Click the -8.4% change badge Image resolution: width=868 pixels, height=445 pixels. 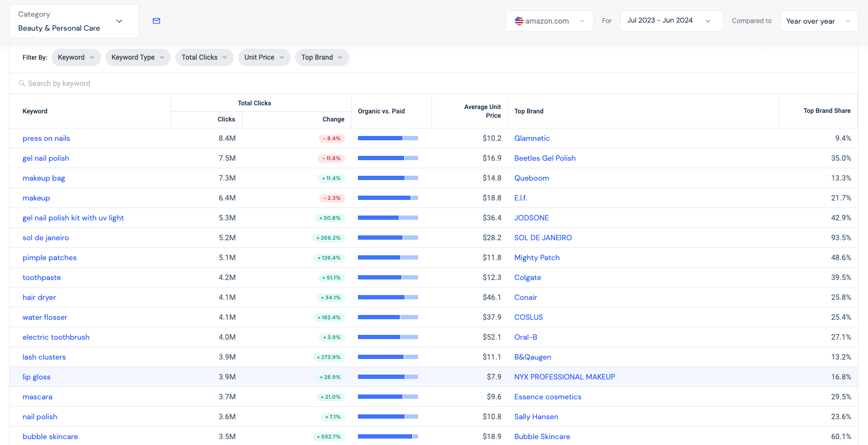tap(332, 139)
